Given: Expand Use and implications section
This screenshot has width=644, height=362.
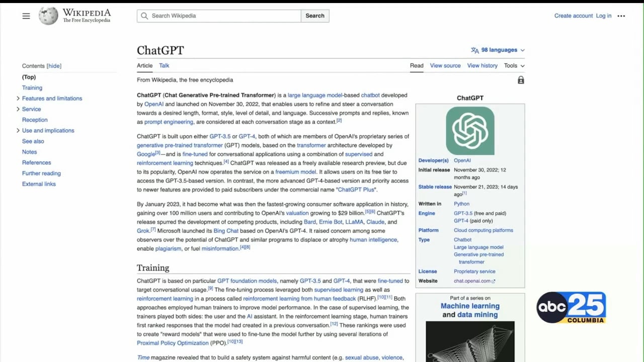Looking at the screenshot, I should (x=18, y=131).
